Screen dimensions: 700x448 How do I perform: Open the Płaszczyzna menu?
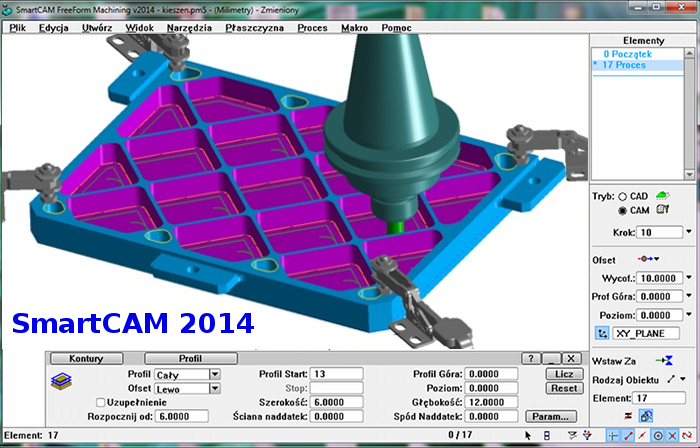point(254,28)
